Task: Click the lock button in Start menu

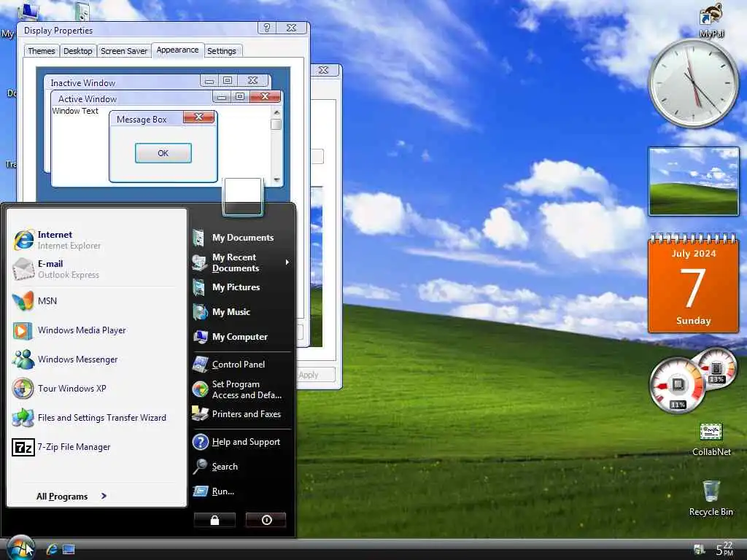Action: point(215,520)
